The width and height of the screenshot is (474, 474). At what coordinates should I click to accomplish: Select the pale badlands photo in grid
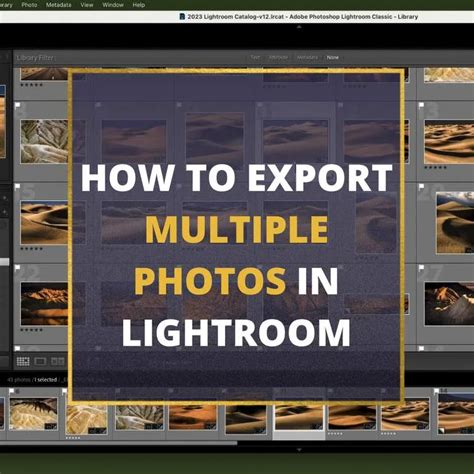coord(44,141)
